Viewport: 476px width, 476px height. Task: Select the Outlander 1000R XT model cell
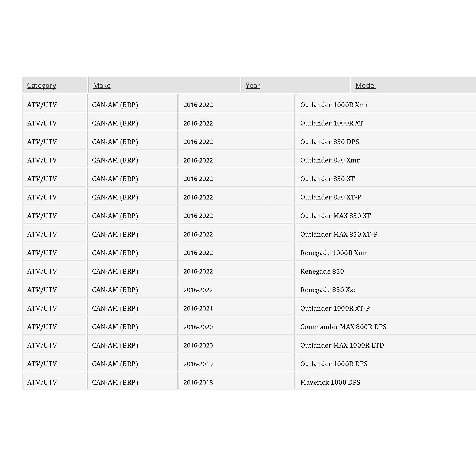(386, 121)
